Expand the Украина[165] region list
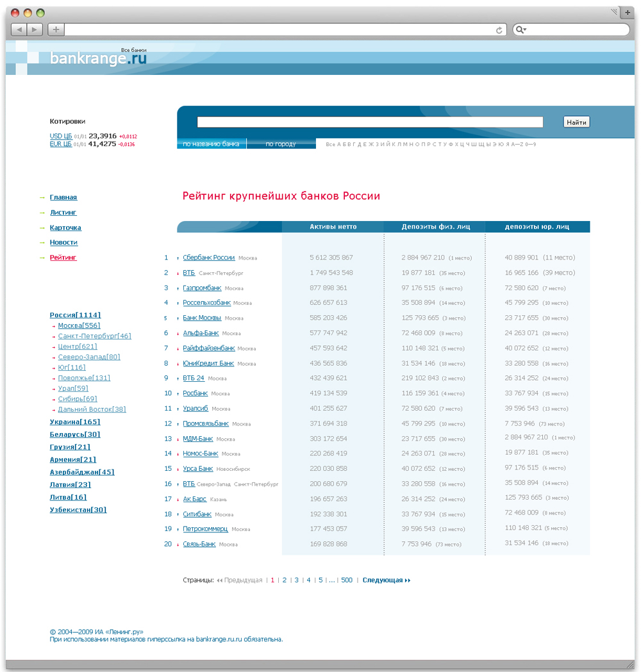Viewport: 641px width, 672px height. [x=75, y=422]
